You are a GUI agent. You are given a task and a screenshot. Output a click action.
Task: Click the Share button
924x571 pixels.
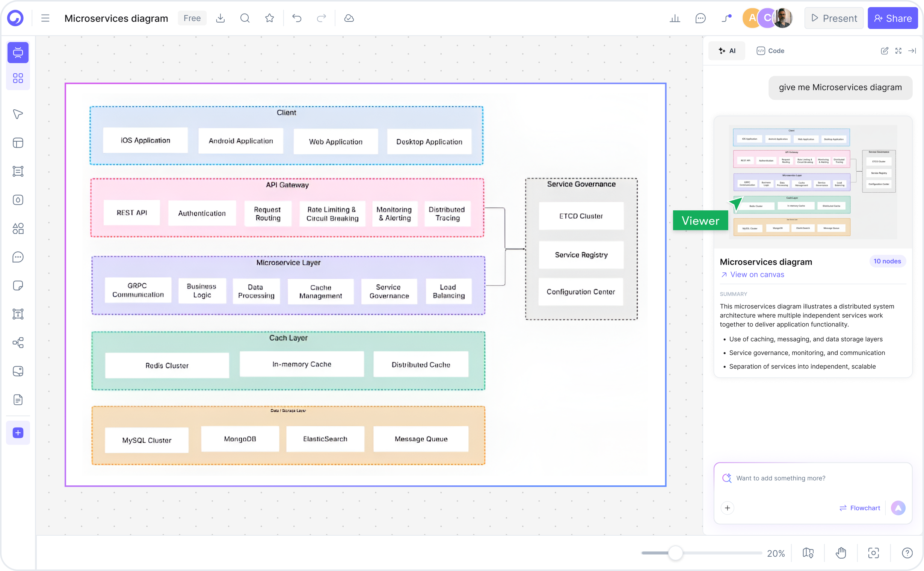click(x=893, y=18)
